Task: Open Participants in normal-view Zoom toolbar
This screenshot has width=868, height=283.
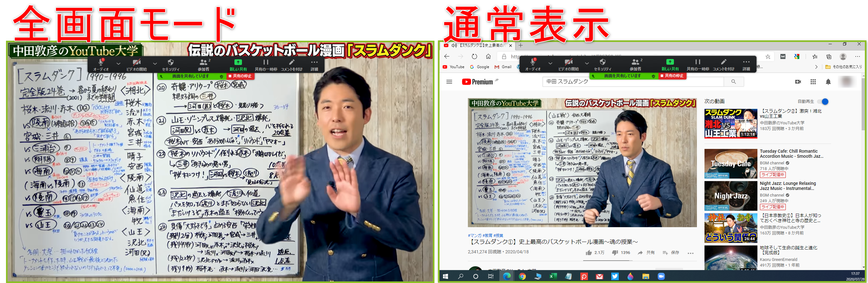Action: click(x=635, y=64)
